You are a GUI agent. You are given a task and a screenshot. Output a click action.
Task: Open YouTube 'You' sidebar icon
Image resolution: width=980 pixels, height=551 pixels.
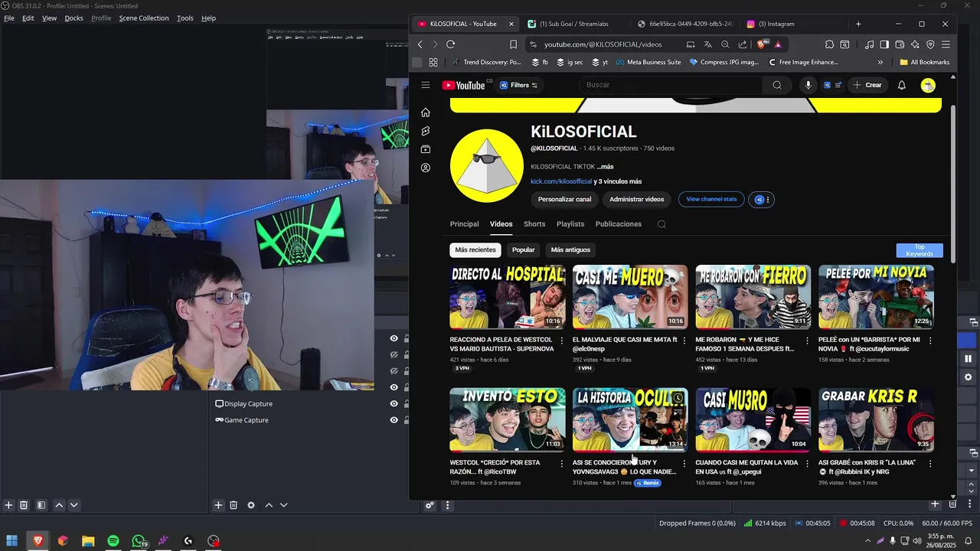pyautogui.click(x=426, y=168)
